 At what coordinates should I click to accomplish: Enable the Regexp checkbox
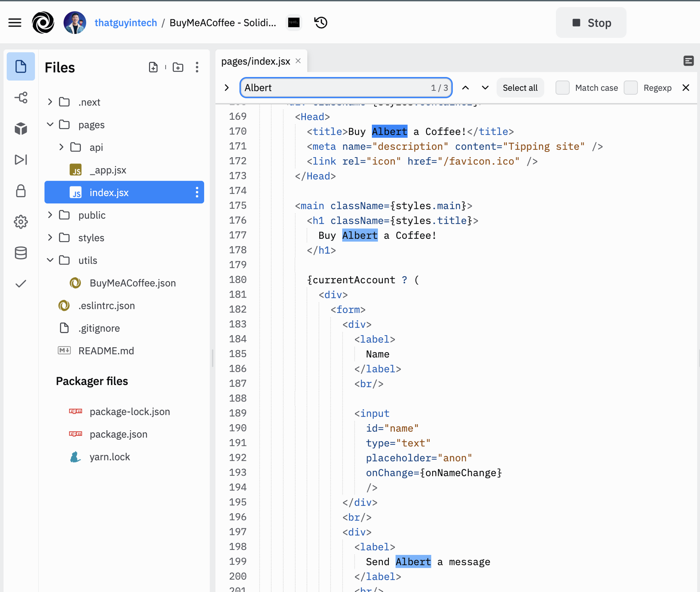631,88
